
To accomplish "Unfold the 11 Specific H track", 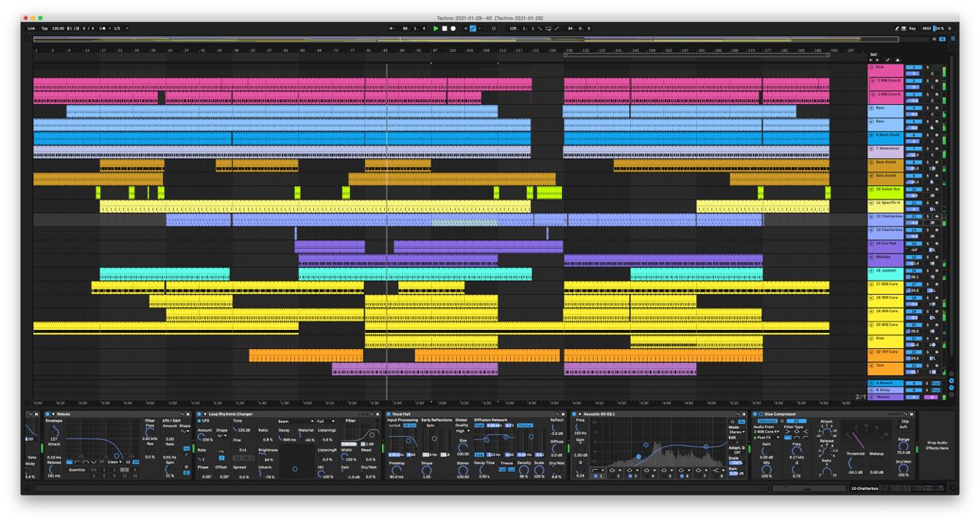I will pyautogui.click(x=871, y=202).
